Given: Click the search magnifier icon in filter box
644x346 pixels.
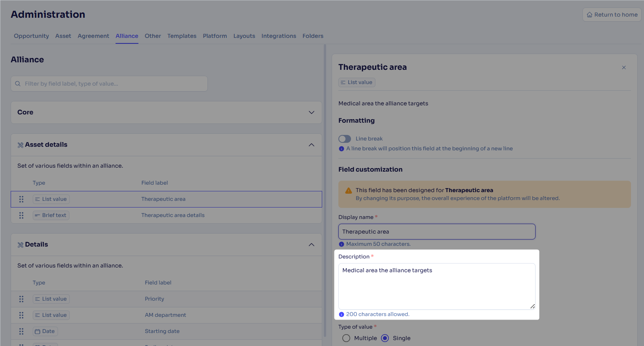Looking at the screenshot, I should click(x=18, y=84).
